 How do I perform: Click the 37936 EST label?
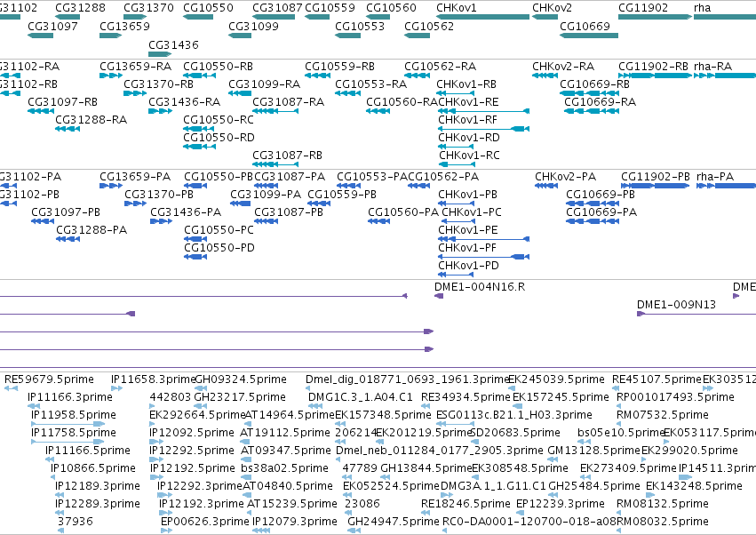tap(76, 522)
